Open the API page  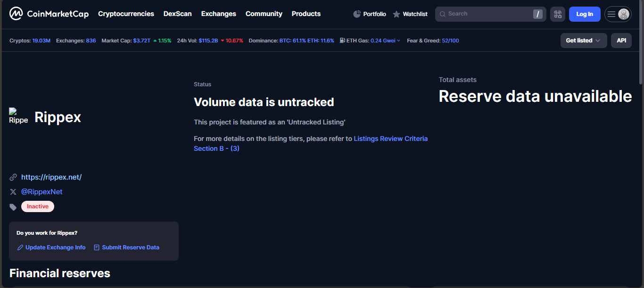point(621,41)
